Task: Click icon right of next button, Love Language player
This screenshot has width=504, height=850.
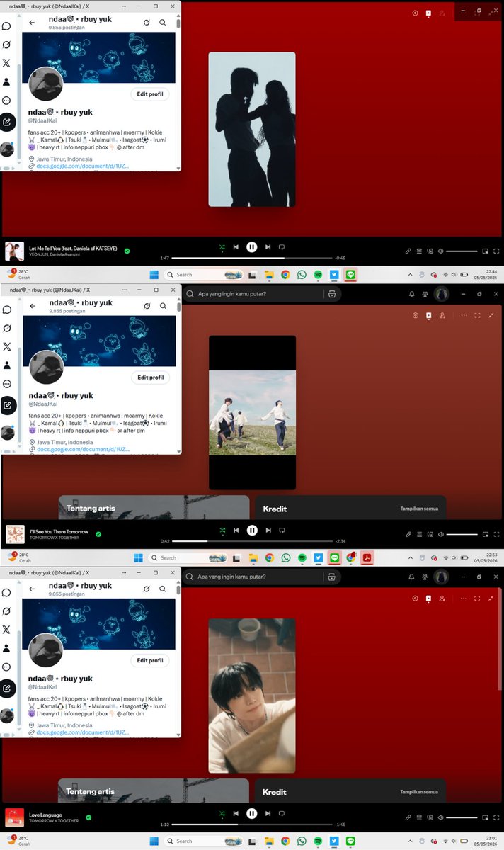Action: (282, 814)
